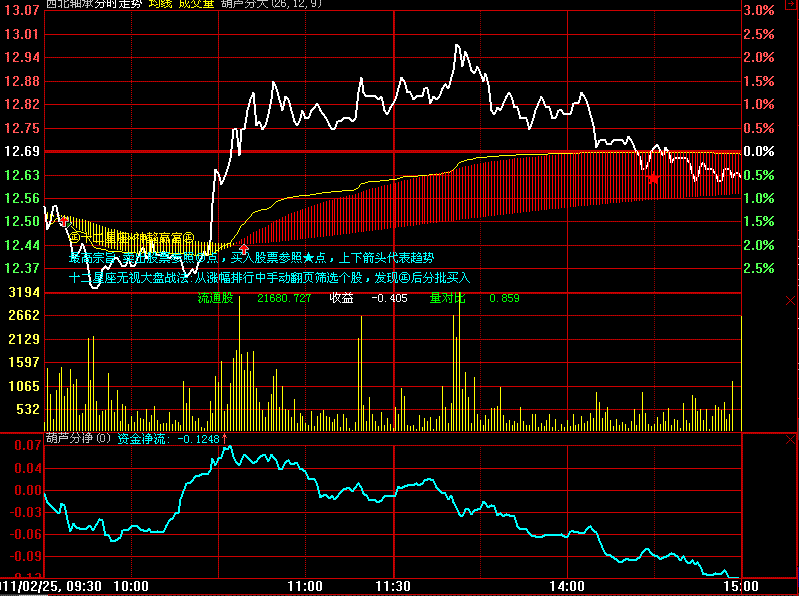Screen dimensions: 799x596
Task: Click the 流通股 label
Action: click(x=216, y=299)
